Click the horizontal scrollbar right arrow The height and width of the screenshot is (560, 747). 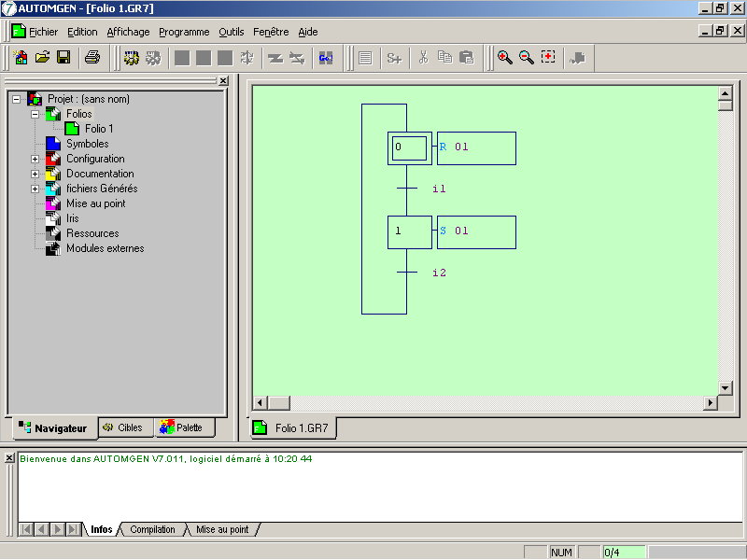(711, 402)
